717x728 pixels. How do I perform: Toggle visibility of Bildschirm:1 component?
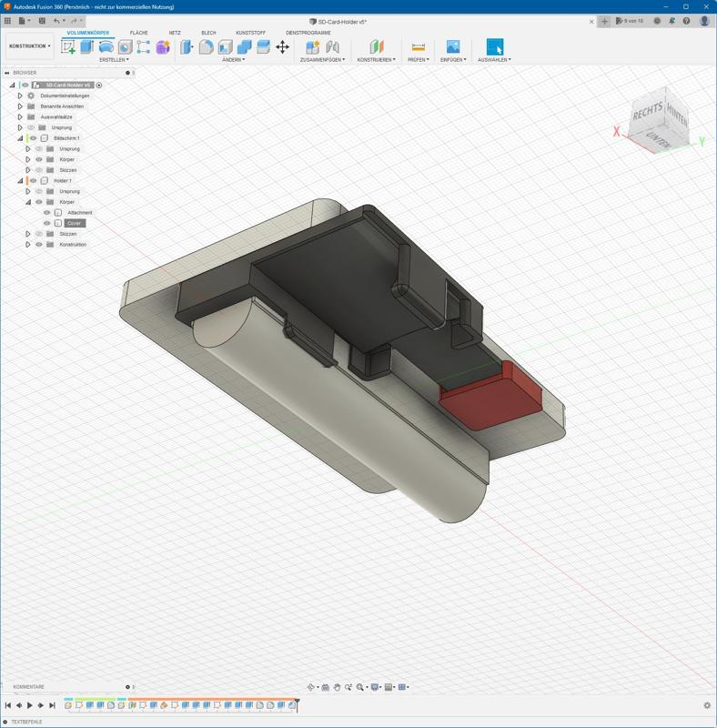coord(33,138)
